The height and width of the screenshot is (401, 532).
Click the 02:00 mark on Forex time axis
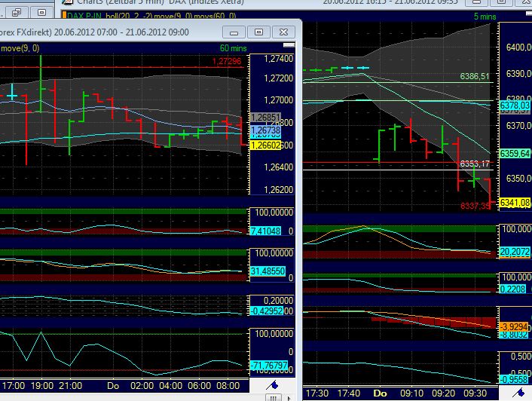pyautogui.click(x=142, y=386)
